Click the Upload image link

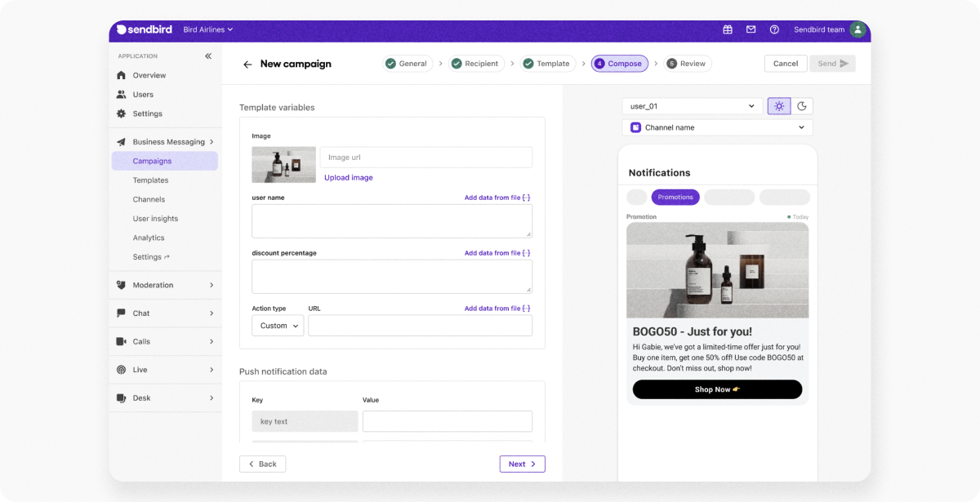click(x=349, y=177)
